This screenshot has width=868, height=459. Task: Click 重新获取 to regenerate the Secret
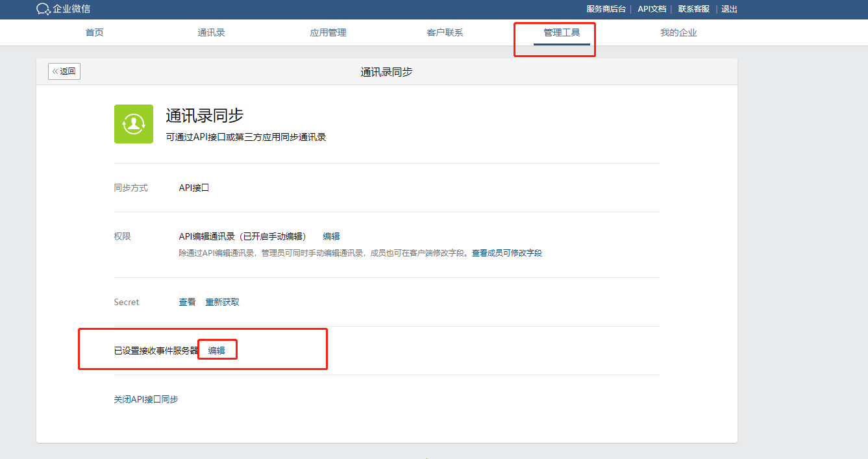(223, 302)
